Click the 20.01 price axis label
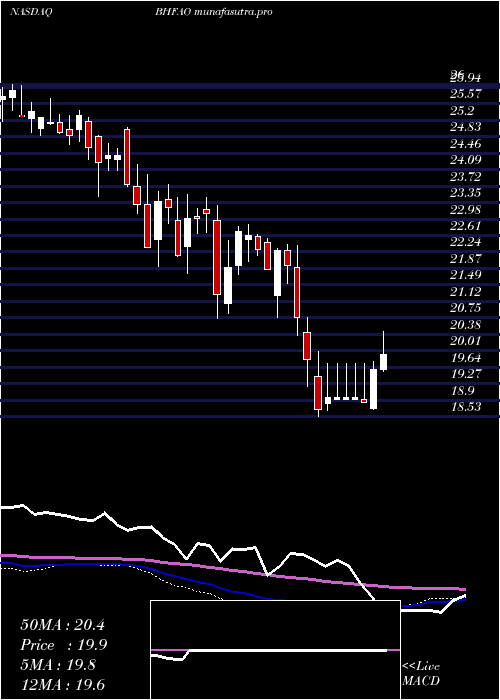The image size is (500, 700). [465, 341]
